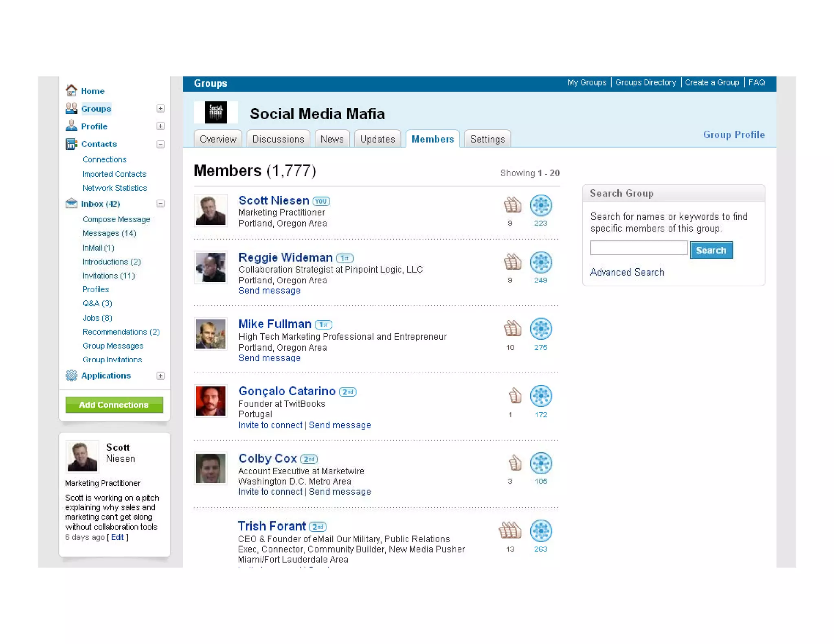The image size is (834, 644).
Task: Click the 1st degree badge beside Mike Fullman
Action: [323, 324]
